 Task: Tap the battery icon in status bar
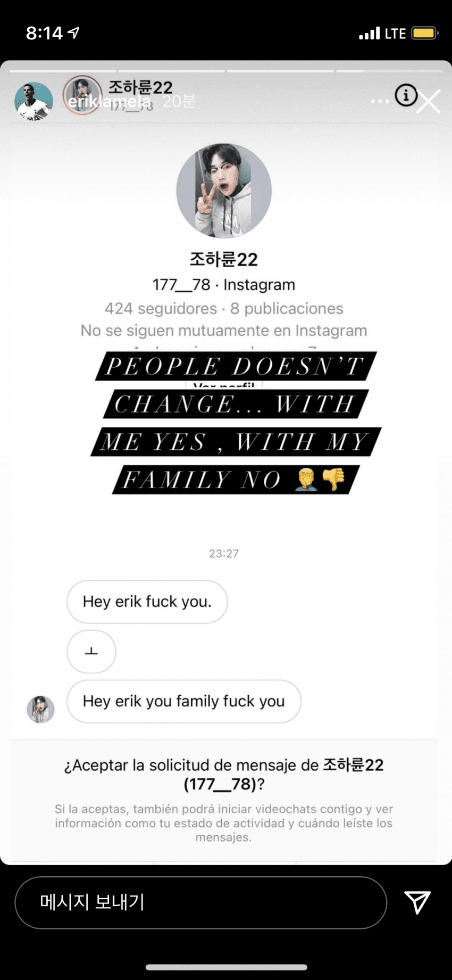tap(424, 34)
